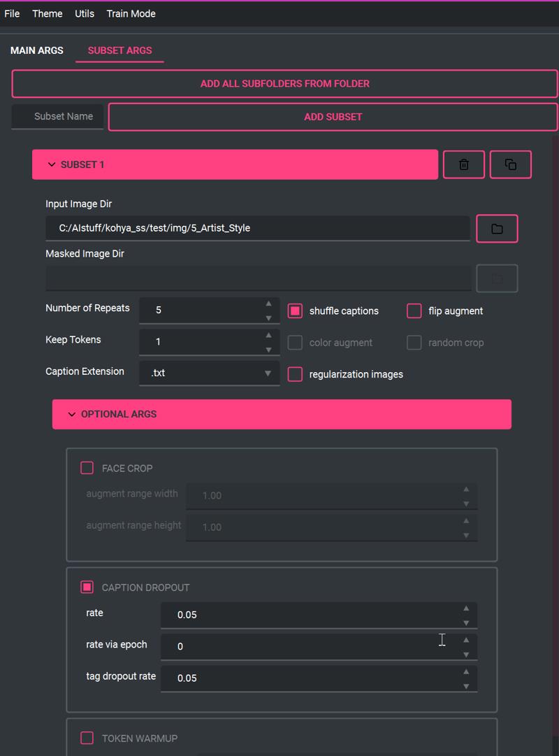Browse folder for Input Image Dir
Screen dimensions: 559x756
pos(497,229)
